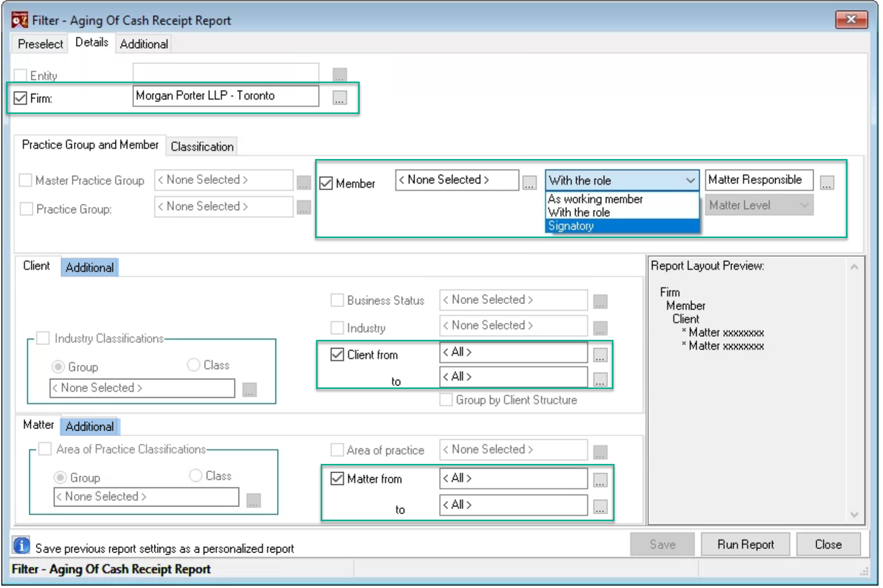Click browse button next to Entity field
Screen dimensions: 883x588
tap(339, 75)
